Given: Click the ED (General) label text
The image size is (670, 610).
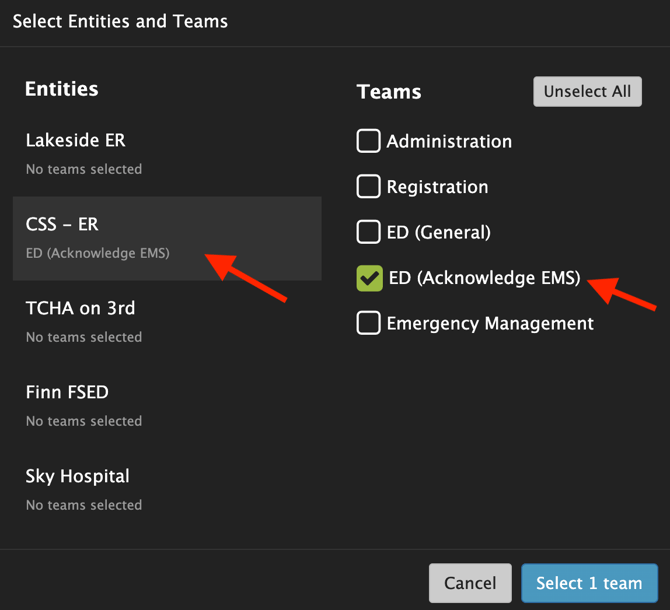Looking at the screenshot, I should [x=439, y=233].
